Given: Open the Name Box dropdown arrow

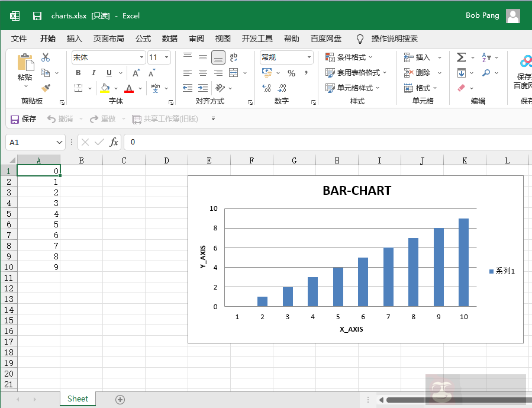Looking at the screenshot, I should [x=59, y=143].
